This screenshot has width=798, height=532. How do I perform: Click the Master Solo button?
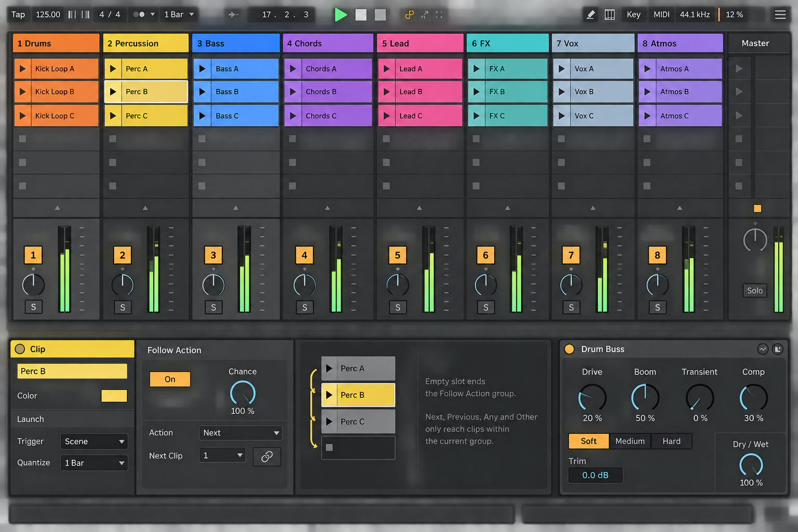pos(755,290)
